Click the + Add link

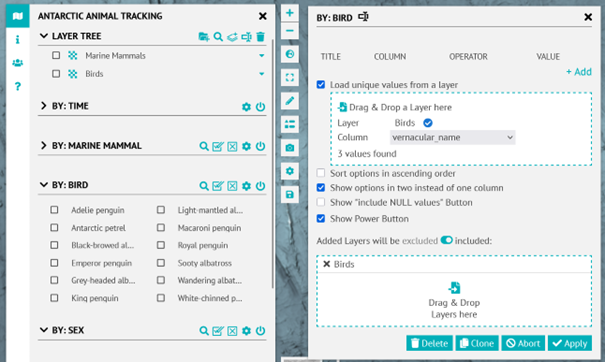click(x=579, y=72)
